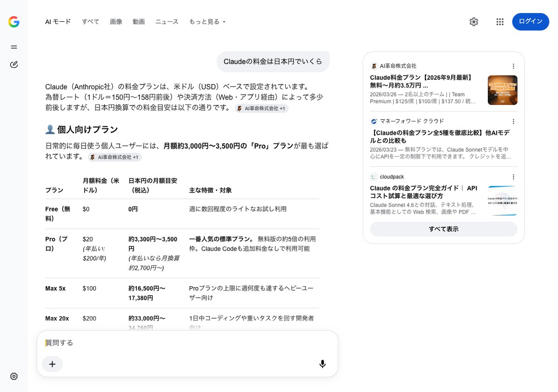The height and width of the screenshot is (392, 558).
Task: Open options menu for マネーフォワード クラウド source
Action: (x=513, y=122)
